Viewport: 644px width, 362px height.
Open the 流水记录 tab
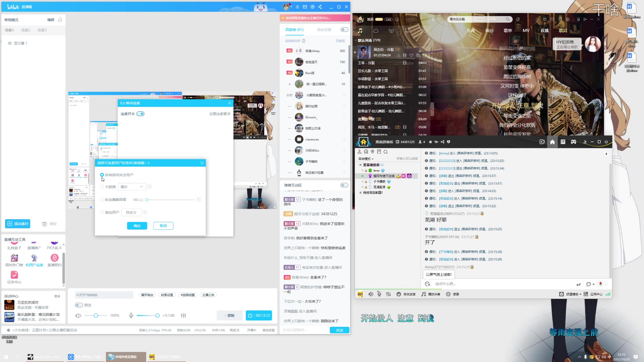click(324, 29)
